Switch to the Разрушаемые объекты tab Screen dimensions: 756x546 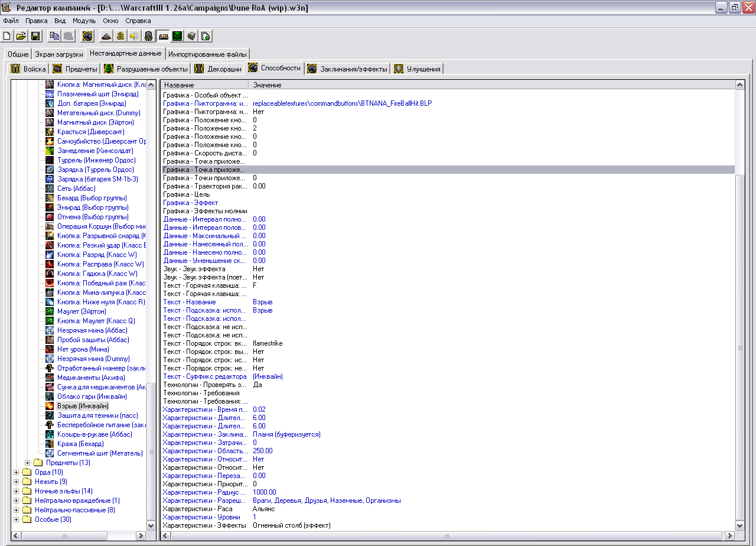(146, 69)
